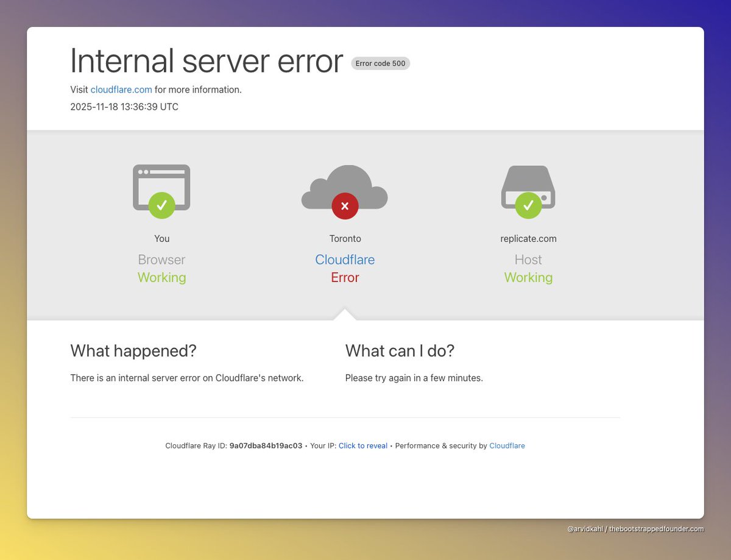Click the internal server error on Cloudflare's network sentence
The height and width of the screenshot is (560, 731).
tap(187, 378)
